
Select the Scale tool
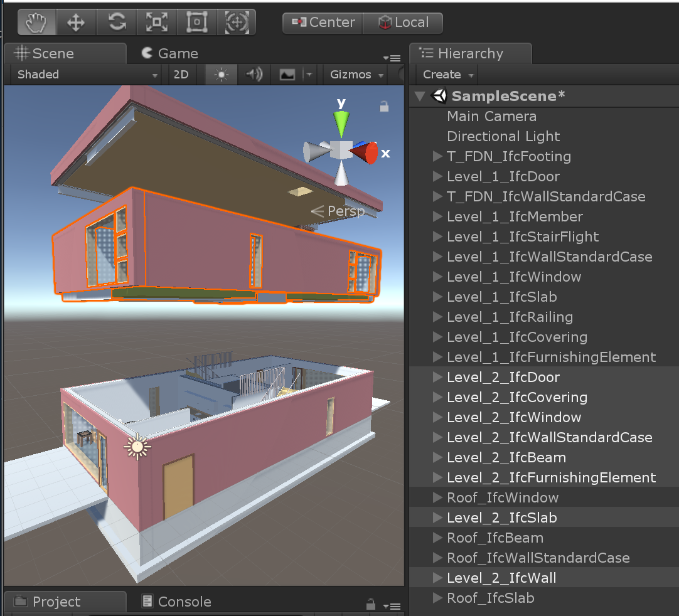156,21
